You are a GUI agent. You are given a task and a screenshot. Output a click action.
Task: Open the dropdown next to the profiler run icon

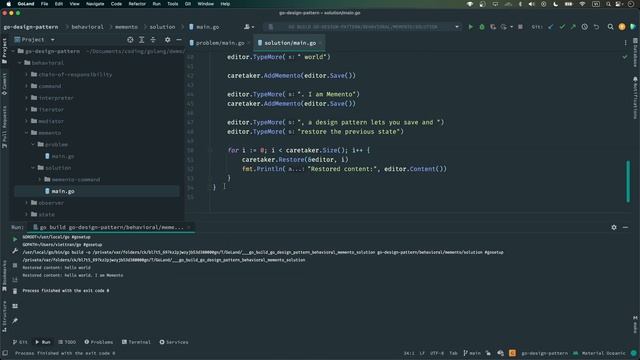pyautogui.click(x=511, y=27)
